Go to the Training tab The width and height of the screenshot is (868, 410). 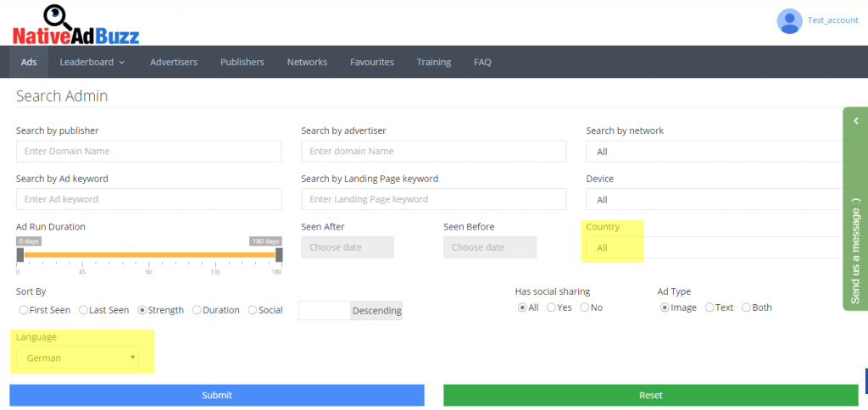point(434,62)
